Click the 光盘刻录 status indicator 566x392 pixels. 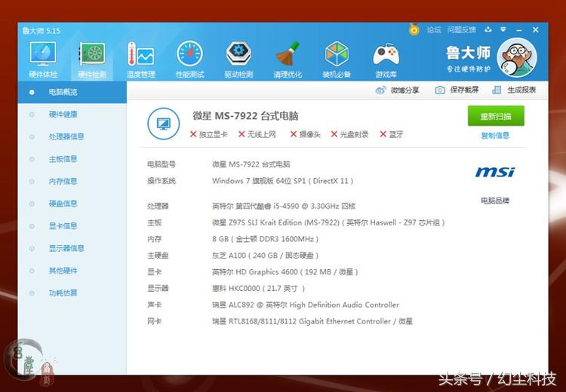point(349,134)
